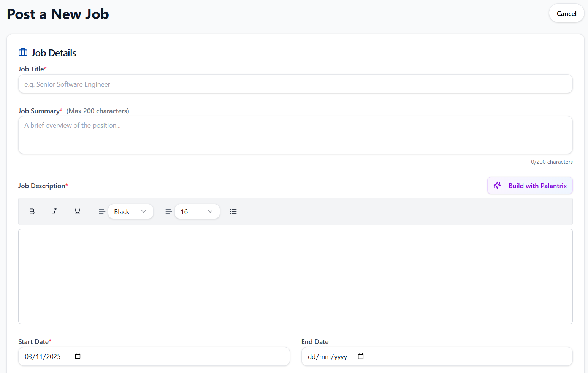Click the sparkle icon on Palantrix button
588x373 pixels.
click(497, 186)
